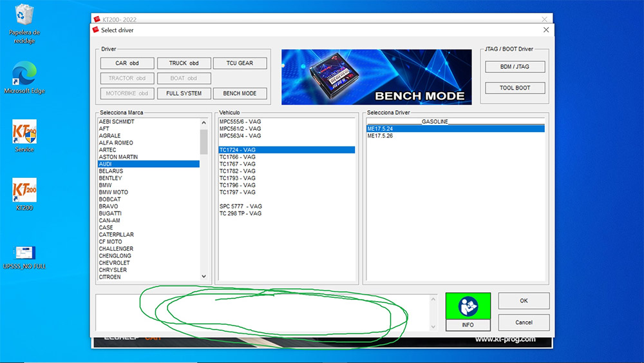The width and height of the screenshot is (644, 363).
Task: Open the Papelera de reciclaje desktop icon
Action: (x=24, y=24)
